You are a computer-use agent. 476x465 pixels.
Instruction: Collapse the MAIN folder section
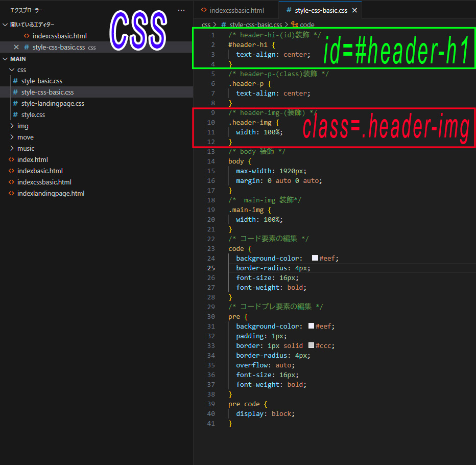[x=5, y=59]
